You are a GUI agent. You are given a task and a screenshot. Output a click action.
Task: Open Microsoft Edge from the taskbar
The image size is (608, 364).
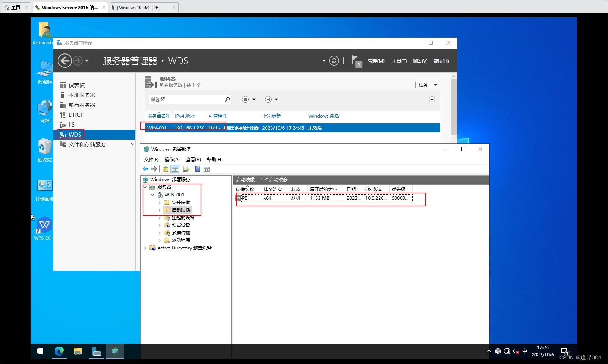coord(59,351)
